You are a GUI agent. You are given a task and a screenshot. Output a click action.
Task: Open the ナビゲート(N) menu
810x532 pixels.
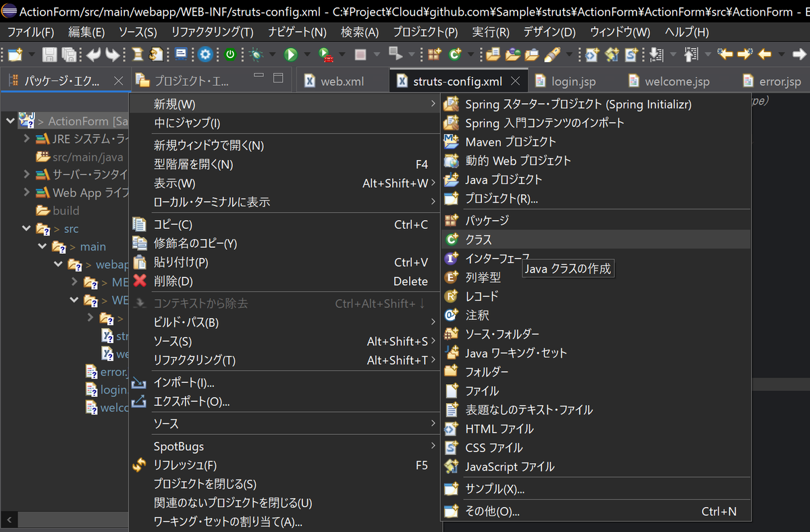(x=297, y=32)
